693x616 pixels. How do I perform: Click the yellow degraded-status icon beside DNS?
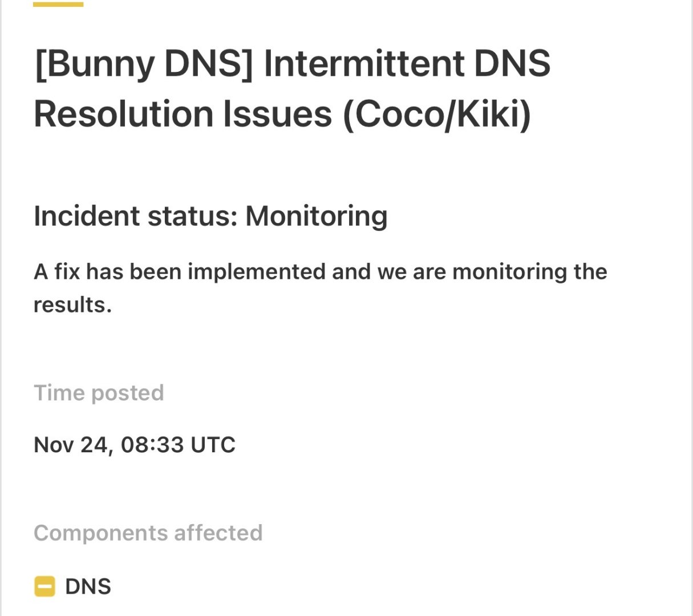point(44,586)
